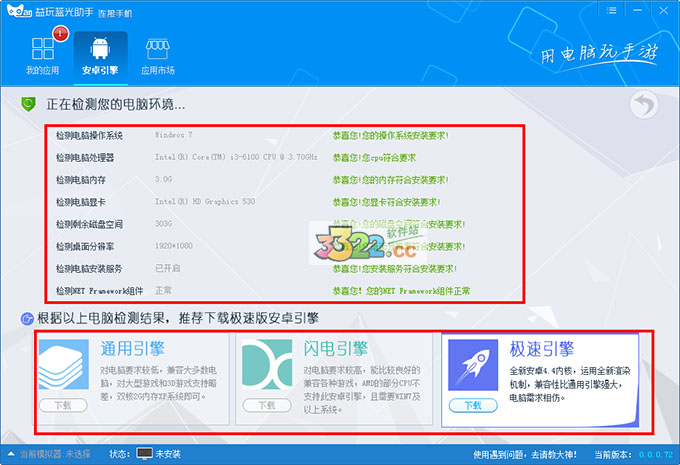
Task: Click the blue recommendation icon beside 根据以上电脑检测结果
Action: click(27, 319)
